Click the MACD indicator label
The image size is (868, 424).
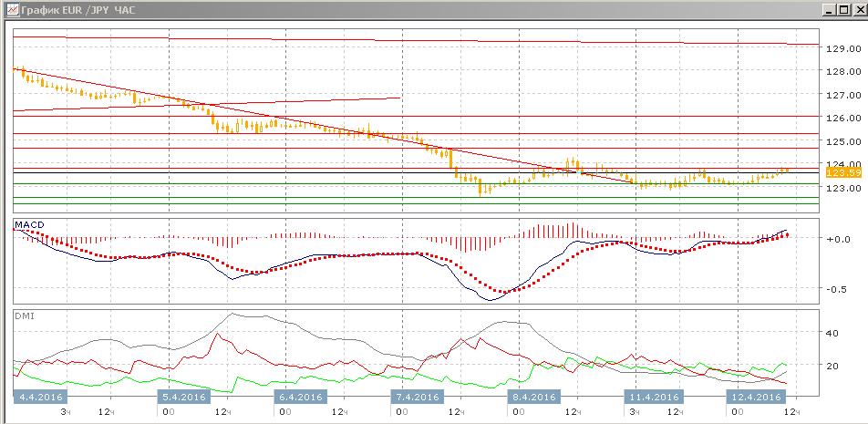pos(30,224)
